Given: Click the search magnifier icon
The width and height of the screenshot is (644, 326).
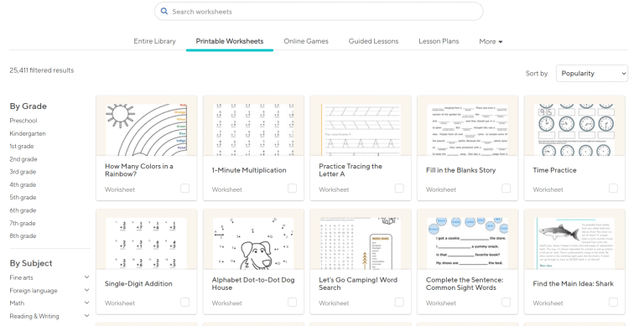Looking at the screenshot, I should (164, 11).
